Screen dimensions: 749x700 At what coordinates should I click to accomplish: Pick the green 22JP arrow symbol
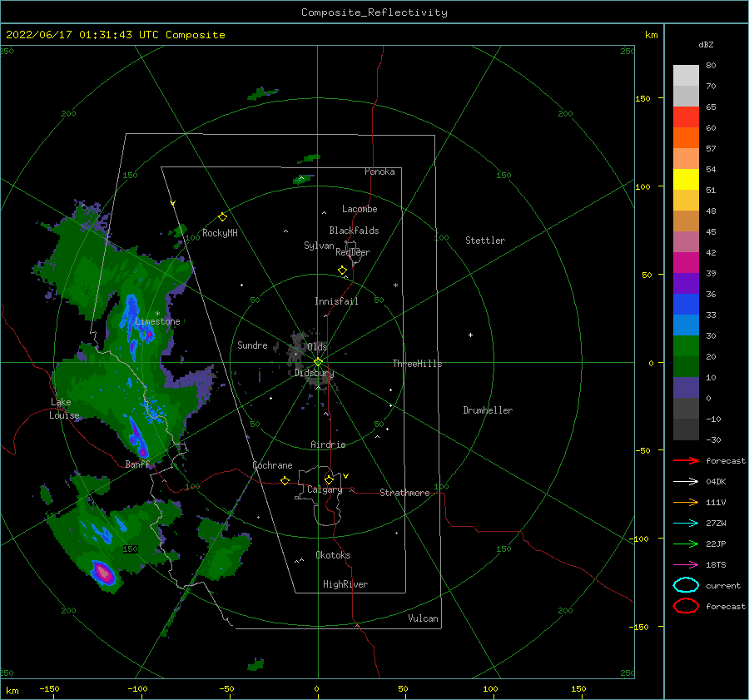(686, 544)
